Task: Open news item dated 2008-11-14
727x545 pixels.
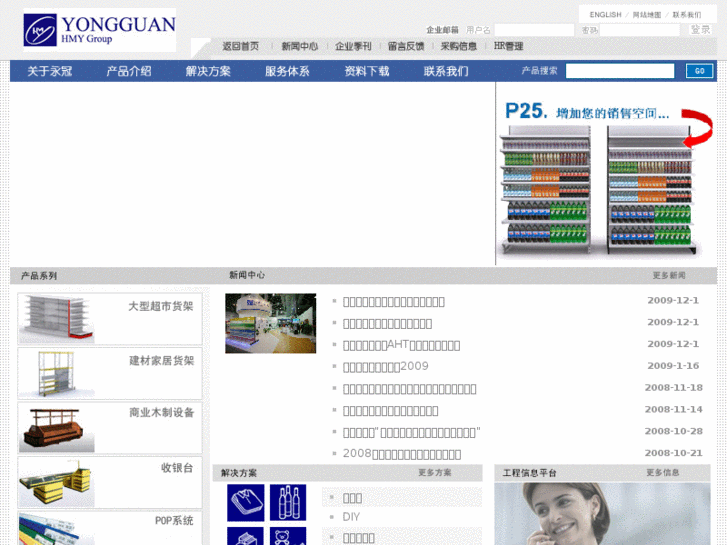Action: [390, 410]
